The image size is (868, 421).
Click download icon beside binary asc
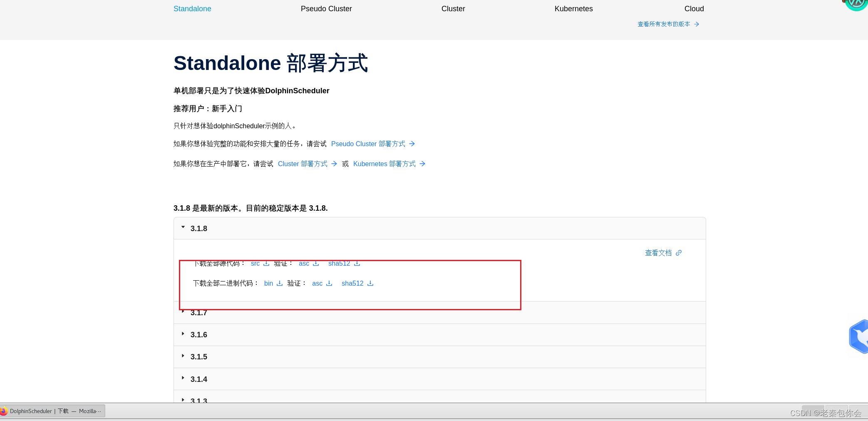(329, 283)
